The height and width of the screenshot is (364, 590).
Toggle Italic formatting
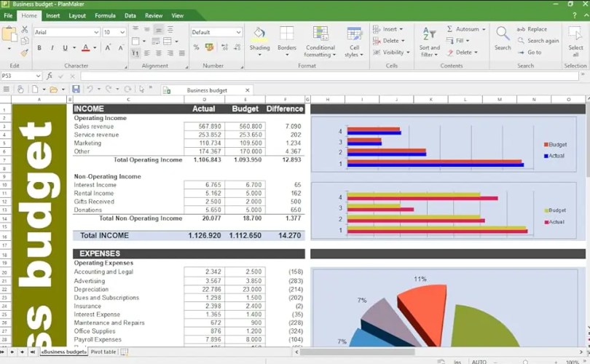coord(52,48)
